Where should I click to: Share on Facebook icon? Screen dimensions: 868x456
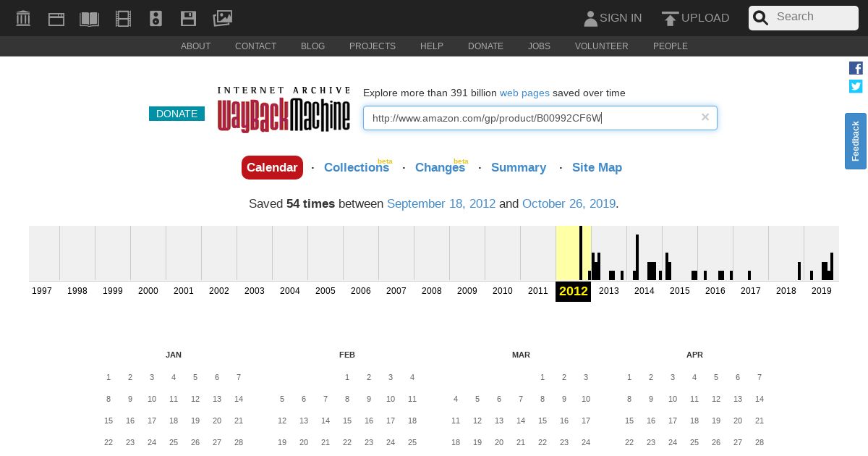[856, 68]
